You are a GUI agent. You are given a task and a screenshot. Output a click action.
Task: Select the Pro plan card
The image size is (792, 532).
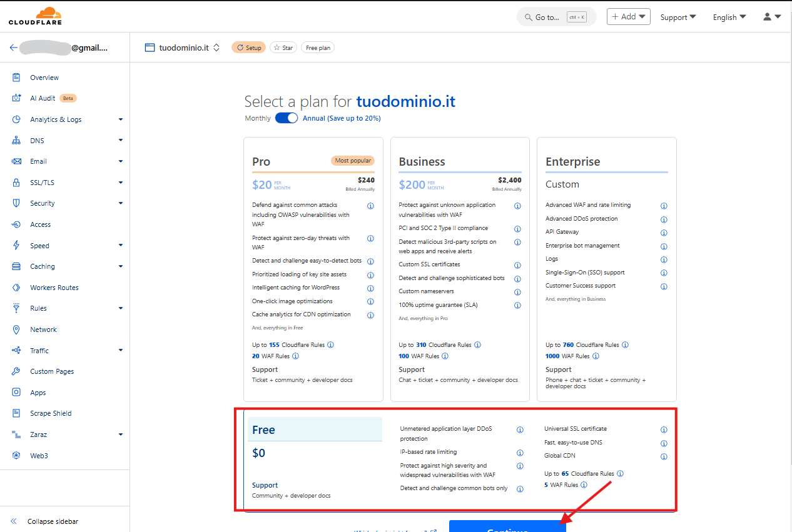point(313,269)
